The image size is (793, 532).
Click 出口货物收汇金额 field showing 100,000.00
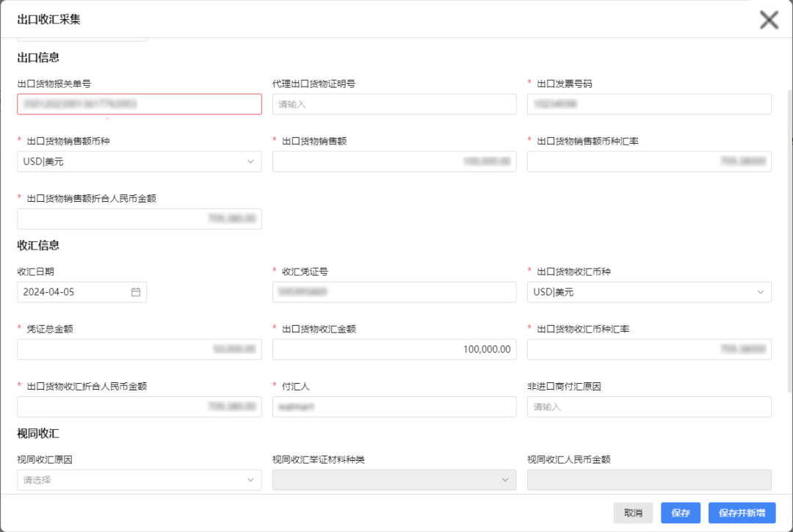click(x=394, y=349)
